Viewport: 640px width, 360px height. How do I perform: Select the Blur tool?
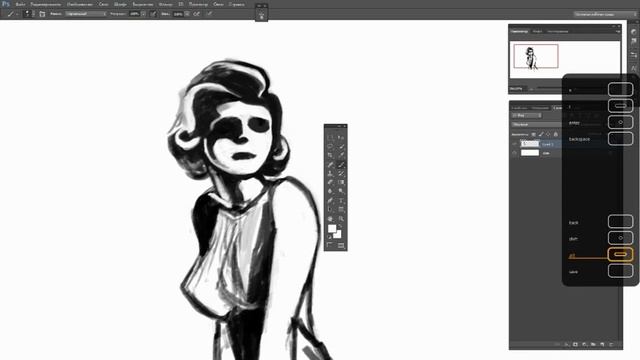[330, 191]
